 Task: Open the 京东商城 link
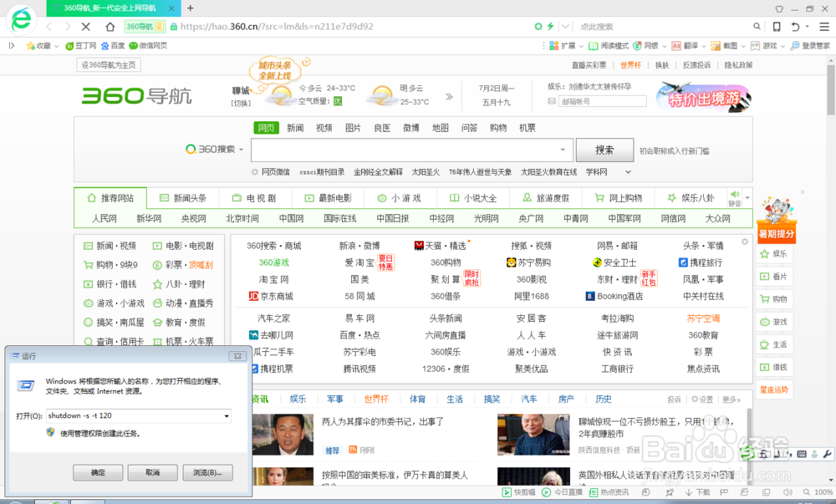[271, 296]
